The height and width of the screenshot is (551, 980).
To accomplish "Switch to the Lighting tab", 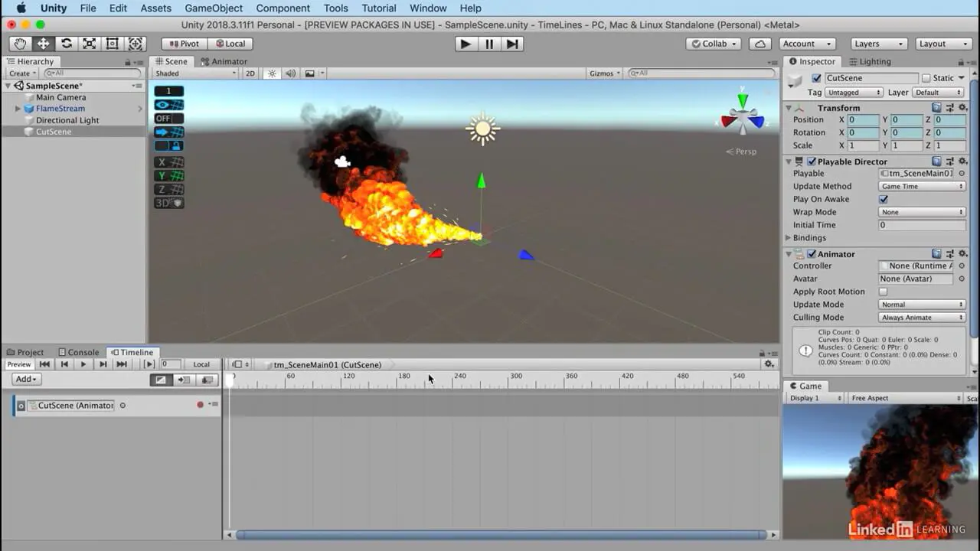I will [x=870, y=61].
